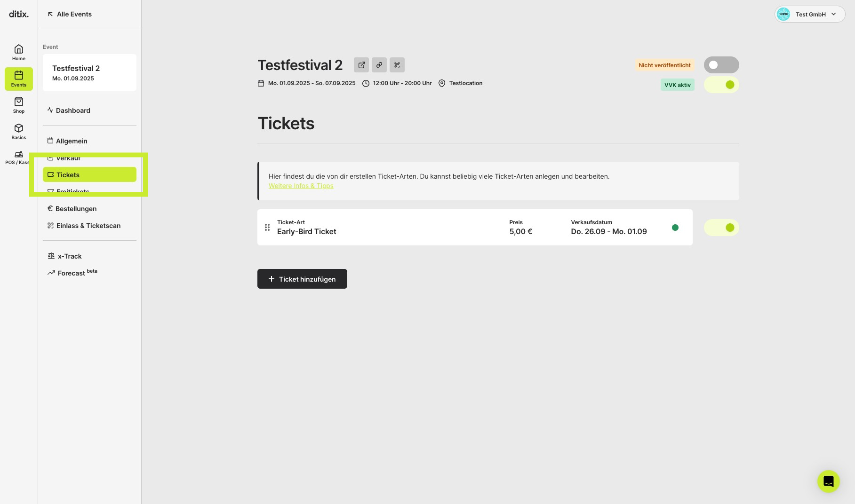Open the POS / Kasse icon

pyautogui.click(x=19, y=157)
